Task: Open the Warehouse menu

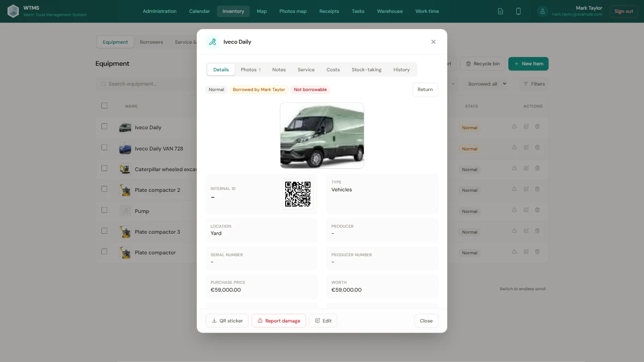Action: (390, 11)
